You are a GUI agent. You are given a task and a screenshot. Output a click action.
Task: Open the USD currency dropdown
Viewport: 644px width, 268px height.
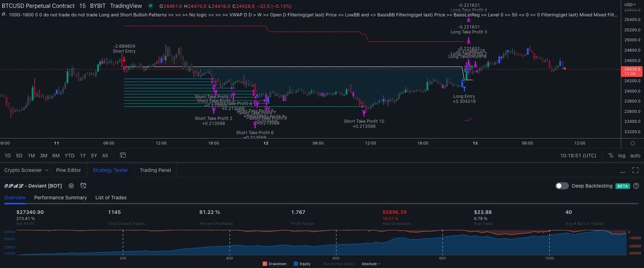point(630,4)
